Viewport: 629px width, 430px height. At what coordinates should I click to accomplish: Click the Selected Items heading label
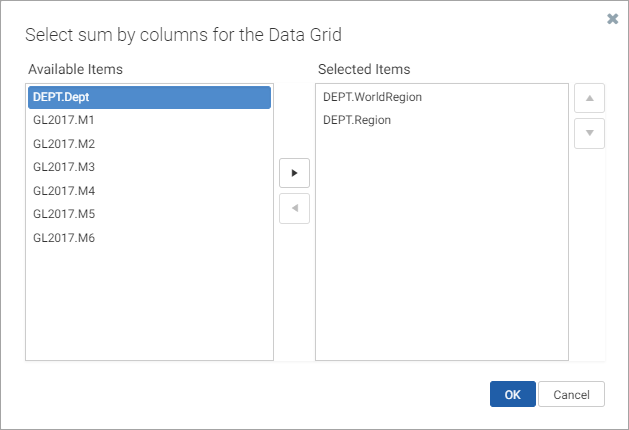coord(364,69)
